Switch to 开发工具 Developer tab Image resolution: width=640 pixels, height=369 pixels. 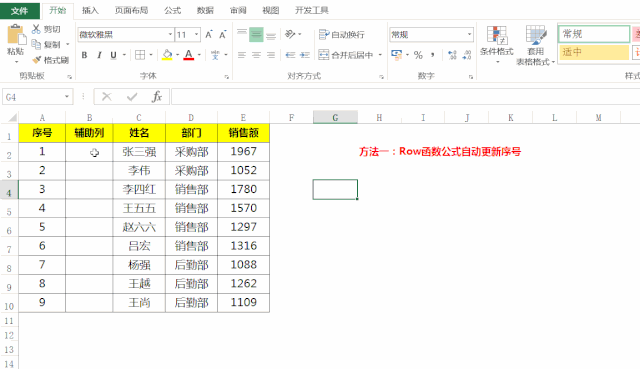tap(312, 11)
